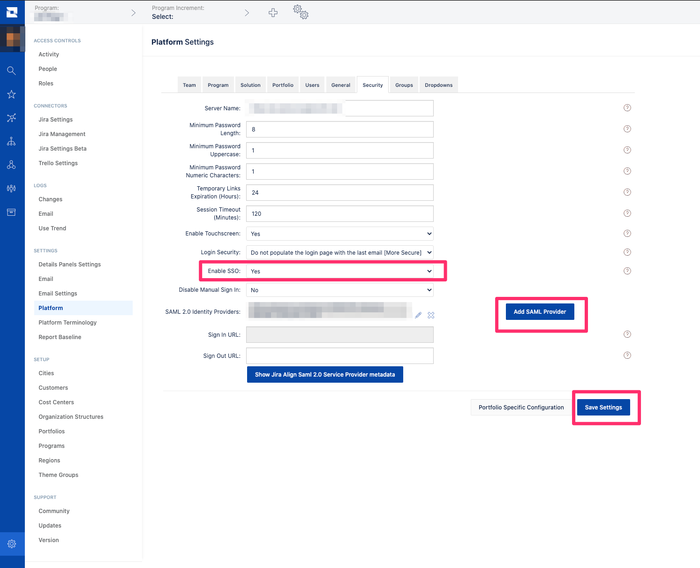Remove SAML provider with delete icon
The width and height of the screenshot is (700, 568).
click(431, 315)
